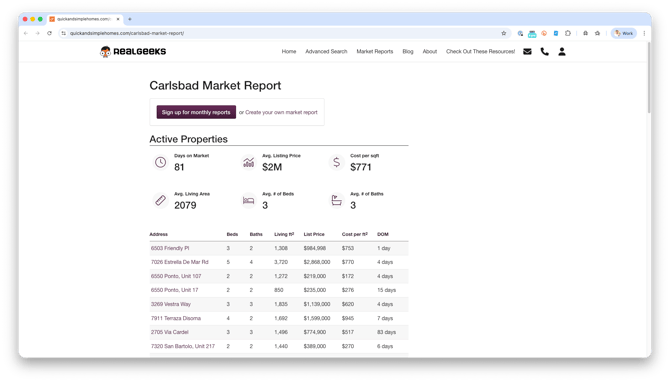Click Sign up for monthly reports button
The height and width of the screenshot is (382, 670).
click(196, 112)
